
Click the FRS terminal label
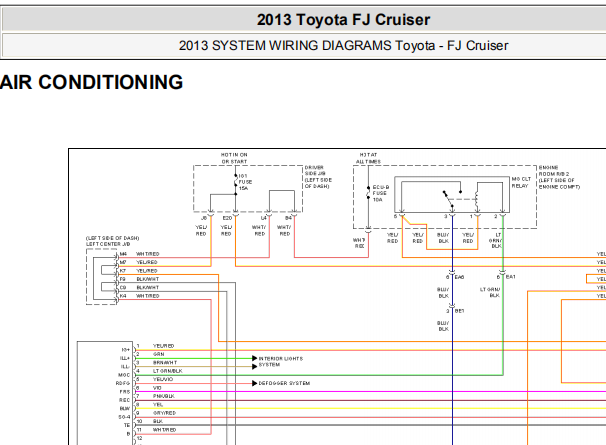tap(124, 392)
